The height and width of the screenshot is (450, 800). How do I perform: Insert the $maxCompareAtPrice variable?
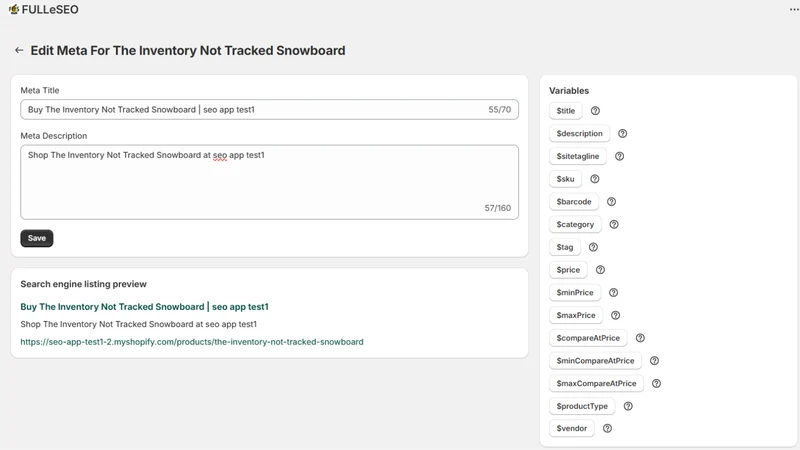click(596, 383)
